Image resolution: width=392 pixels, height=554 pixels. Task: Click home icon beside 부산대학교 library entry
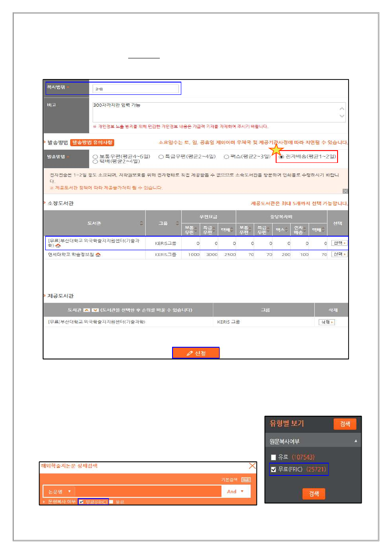(x=58, y=246)
